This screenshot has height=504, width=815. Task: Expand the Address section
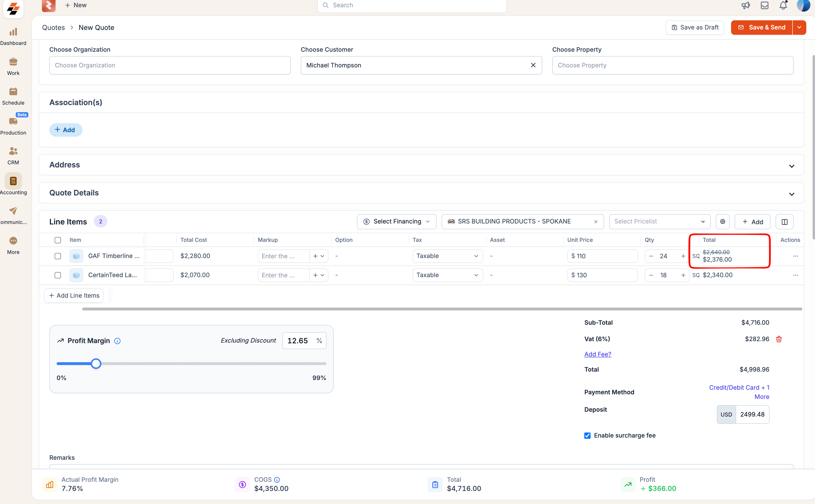[x=791, y=166]
